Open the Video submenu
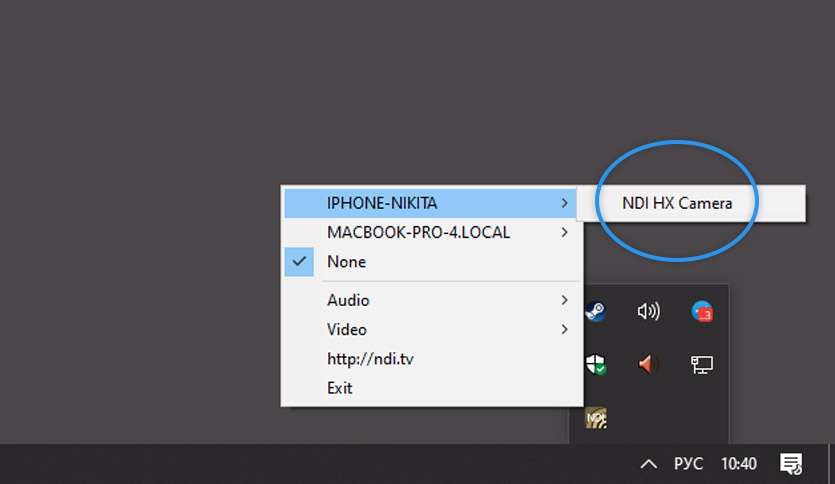 430,330
